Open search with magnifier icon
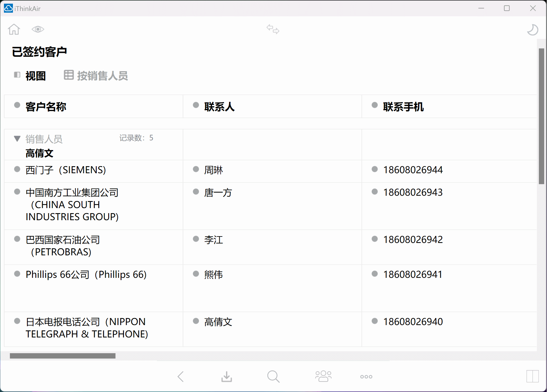Image resolution: width=547 pixels, height=392 pixels. pos(273,377)
